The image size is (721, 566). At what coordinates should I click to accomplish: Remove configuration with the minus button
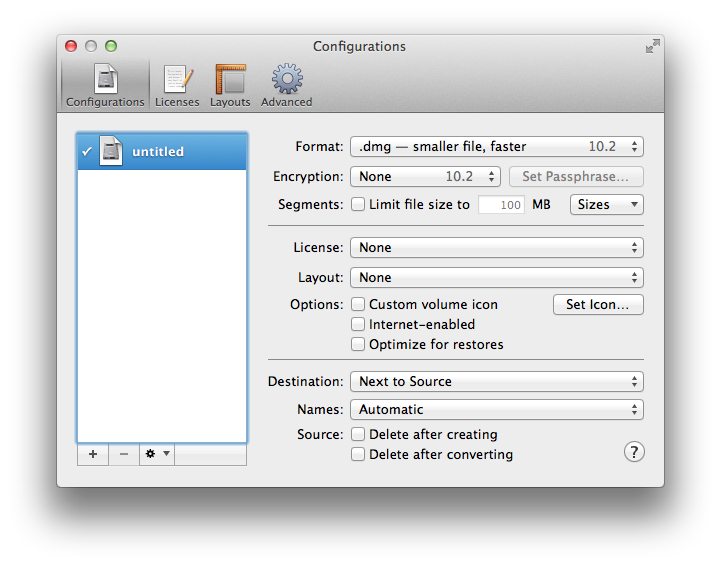(124, 454)
